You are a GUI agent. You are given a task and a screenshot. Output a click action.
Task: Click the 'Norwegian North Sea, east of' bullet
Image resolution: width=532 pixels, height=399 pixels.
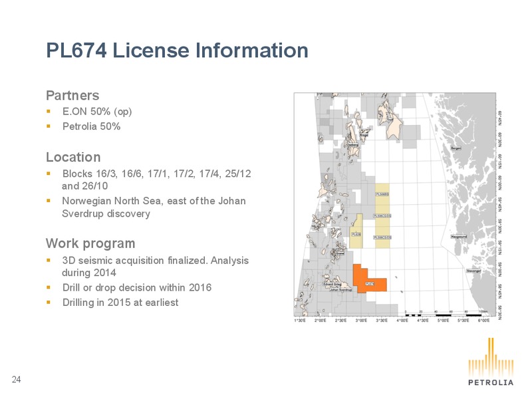point(154,207)
